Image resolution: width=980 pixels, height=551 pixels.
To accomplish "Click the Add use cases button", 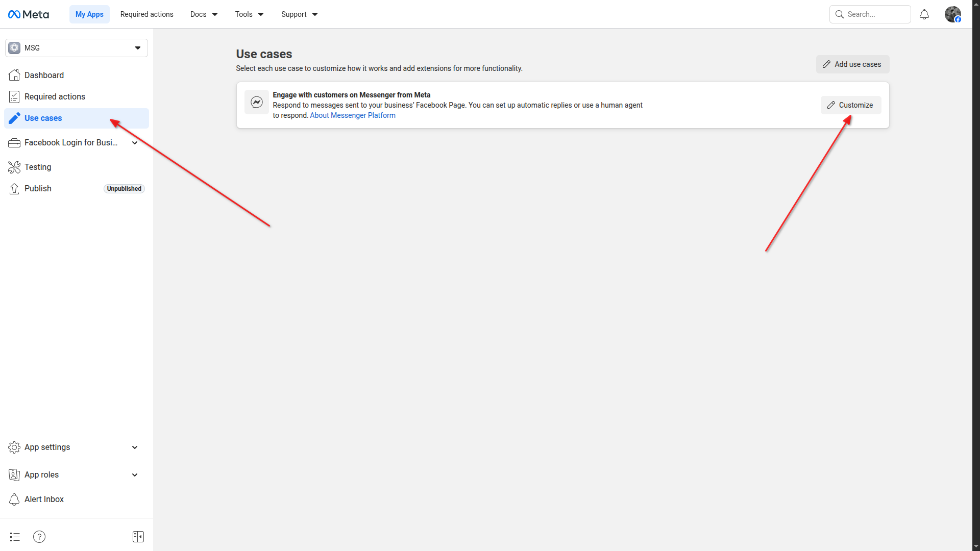I will click(852, 64).
